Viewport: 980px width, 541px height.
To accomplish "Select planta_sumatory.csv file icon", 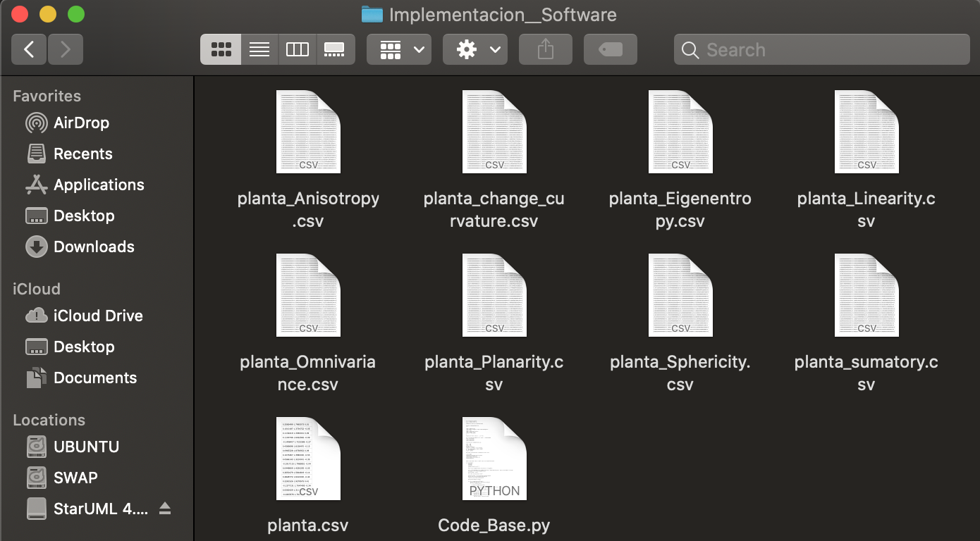I will 866,295.
